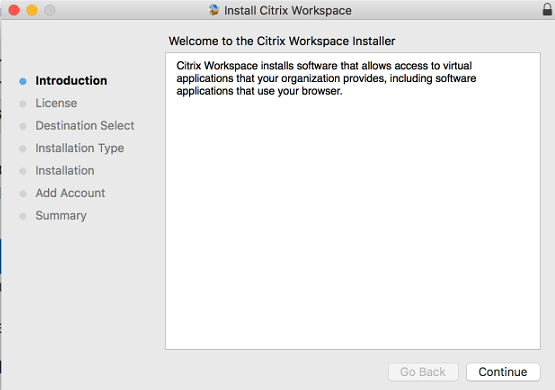The image size is (555, 390).
Task: Minimize the installer with the yellow button
Action: [32, 10]
